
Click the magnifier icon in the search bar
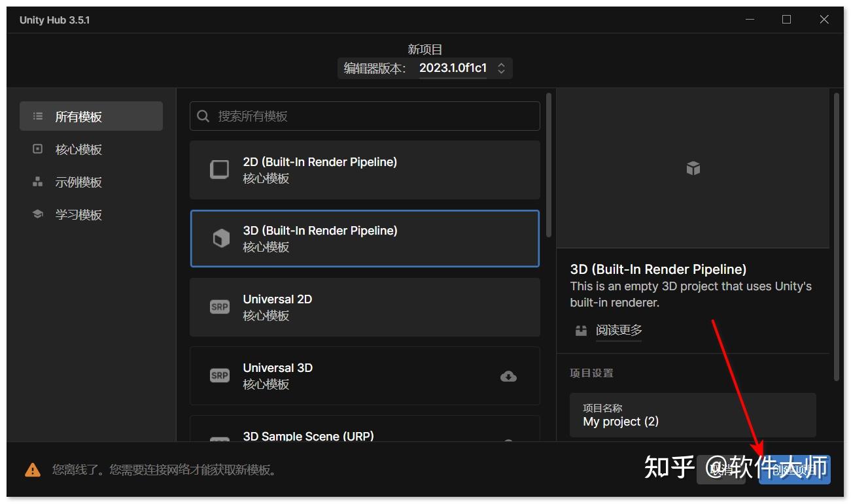(203, 116)
